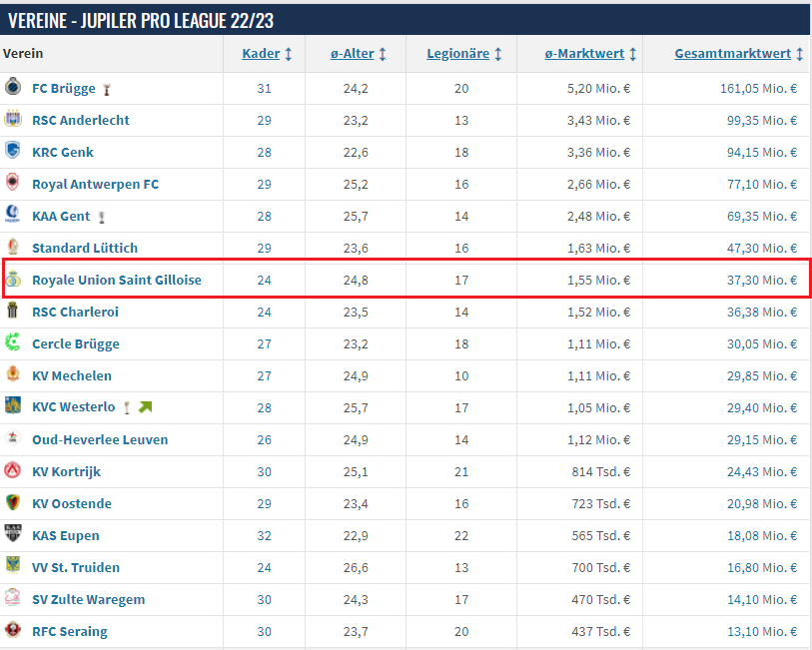Image resolution: width=812 pixels, height=650 pixels.
Task: Click the RFC Seraing club crest
Action: tap(13, 630)
